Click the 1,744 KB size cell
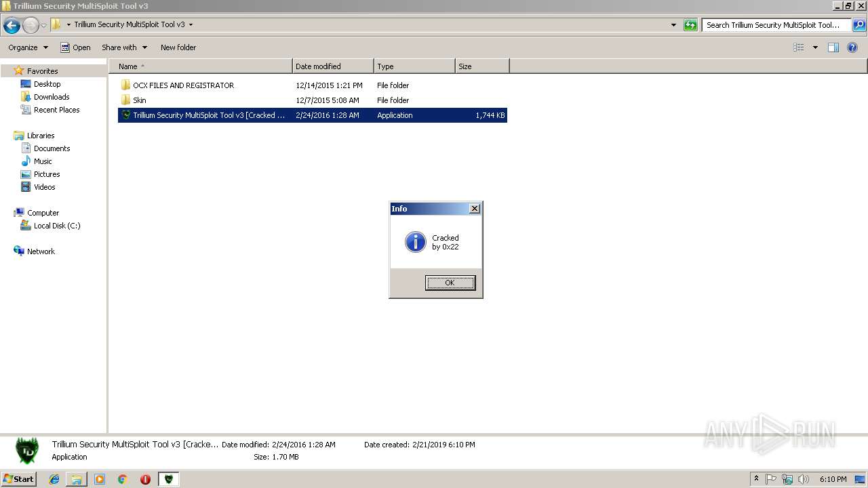The width and height of the screenshot is (868, 488). [490, 115]
